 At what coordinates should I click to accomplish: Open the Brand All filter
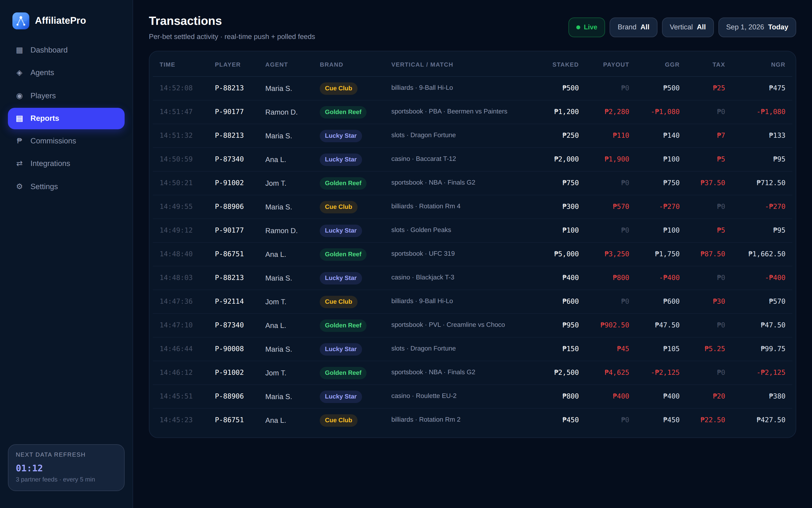pos(633,27)
